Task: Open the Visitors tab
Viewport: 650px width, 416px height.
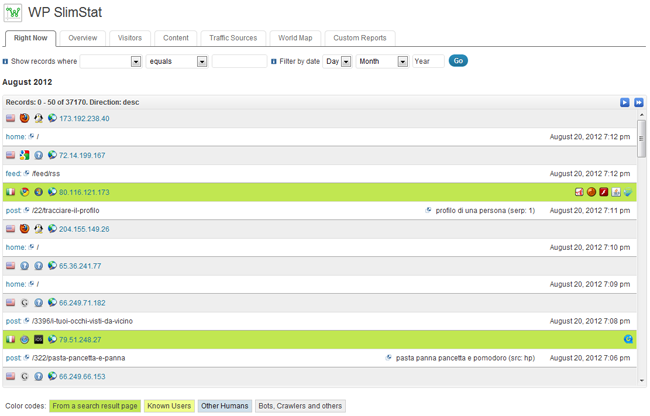Action: tap(130, 38)
